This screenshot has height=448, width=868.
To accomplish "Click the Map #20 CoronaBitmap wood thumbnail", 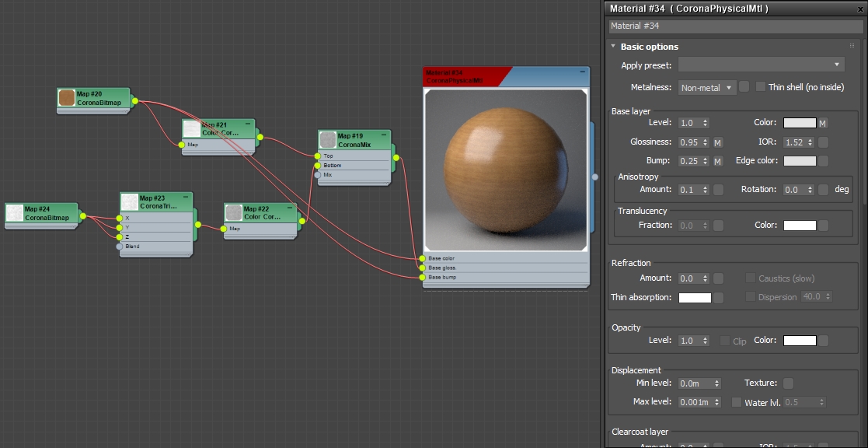I will 67,98.
